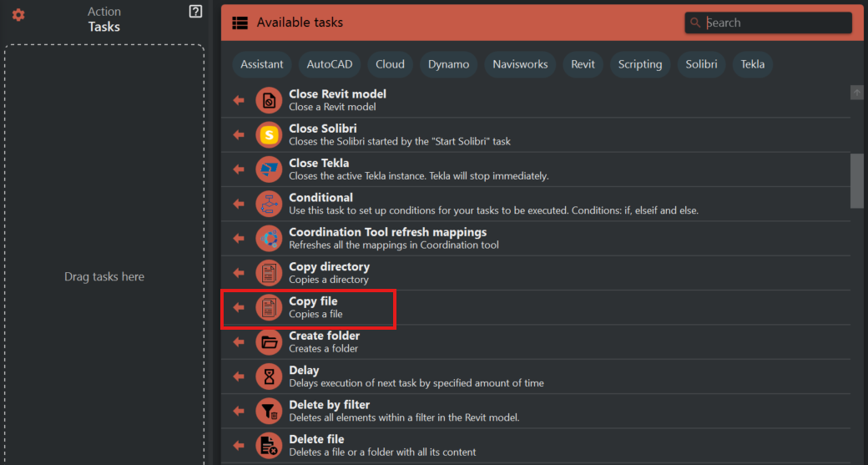Select the Navisworks filter chip
Viewport: 868px width, 465px height.
pos(520,64)
